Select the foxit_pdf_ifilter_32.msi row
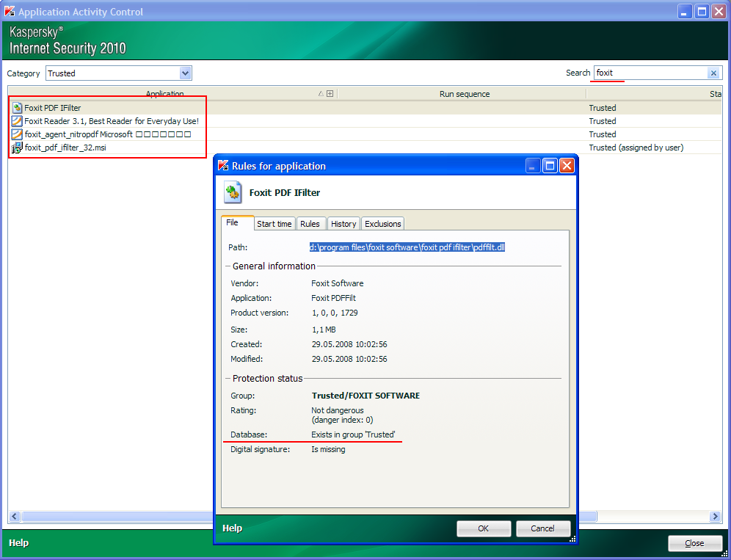Viewport: 731px width, 560px height. click(x=365, y=148)
